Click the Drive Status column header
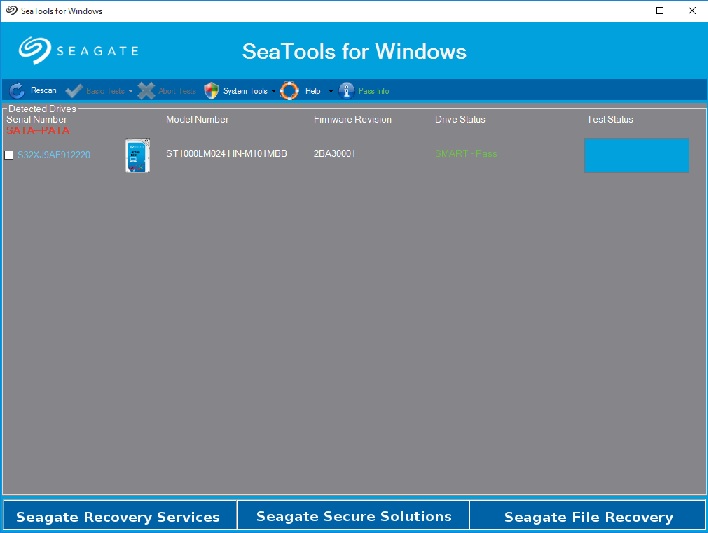Image resolution: width=708 pixels, height=533 pixels. [x=460, y=119]
